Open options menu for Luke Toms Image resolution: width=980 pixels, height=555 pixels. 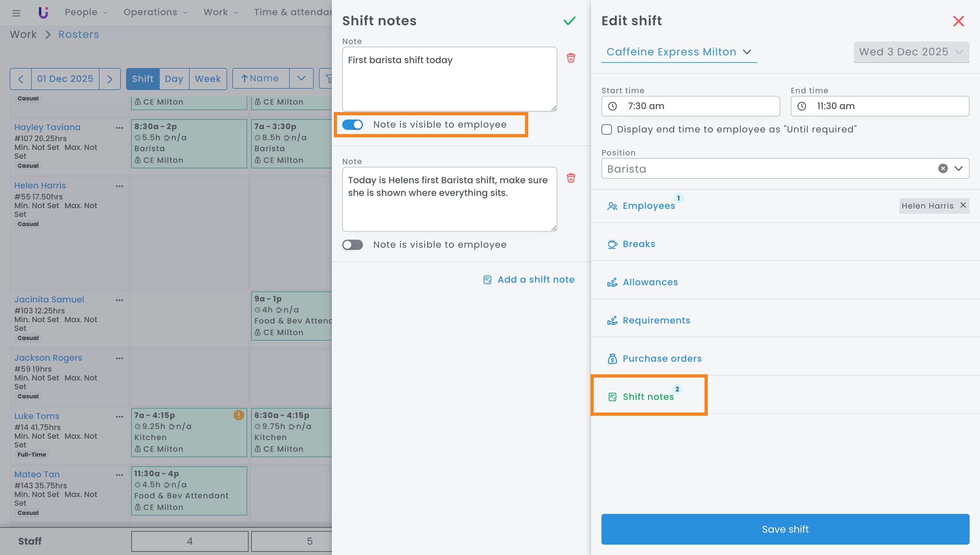coord(119,417)
